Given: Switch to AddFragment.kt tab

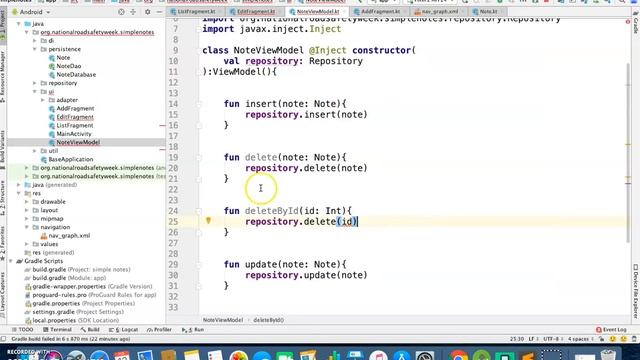Looking at the screenshot, I should (380, 12).
